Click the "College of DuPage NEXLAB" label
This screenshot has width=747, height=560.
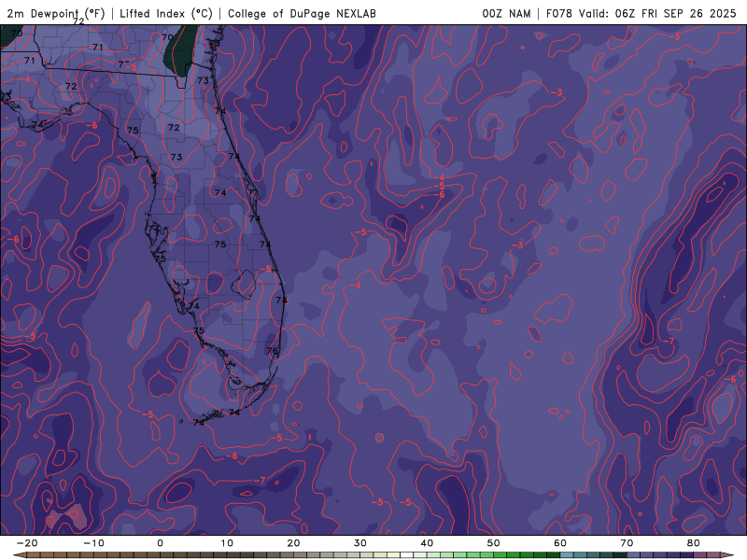point(302,13)
